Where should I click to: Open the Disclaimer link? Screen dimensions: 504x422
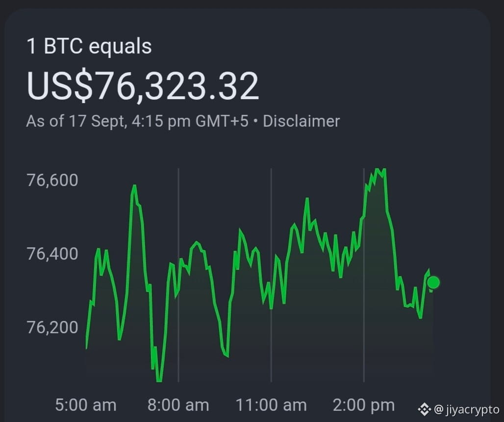(x=301, y=121)
